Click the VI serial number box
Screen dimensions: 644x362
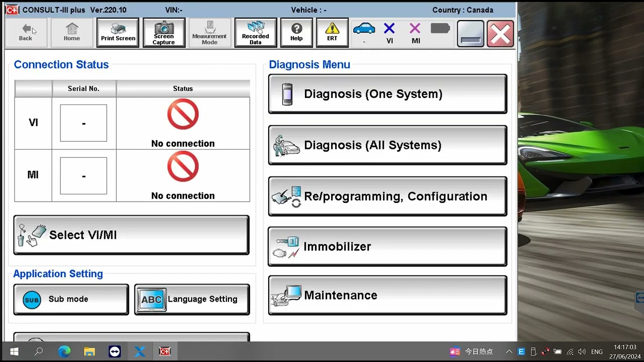pyautogui.click(x=84, y=123)
